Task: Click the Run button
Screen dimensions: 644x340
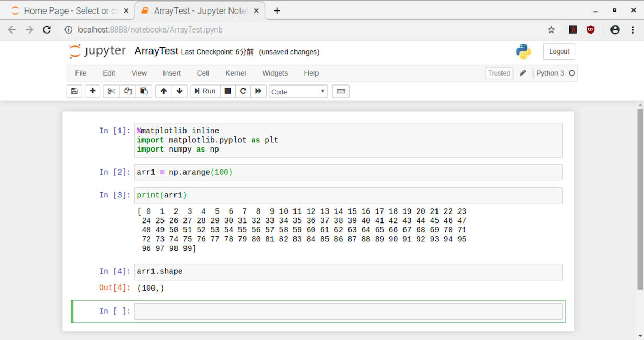Action: tap(205, 91)
